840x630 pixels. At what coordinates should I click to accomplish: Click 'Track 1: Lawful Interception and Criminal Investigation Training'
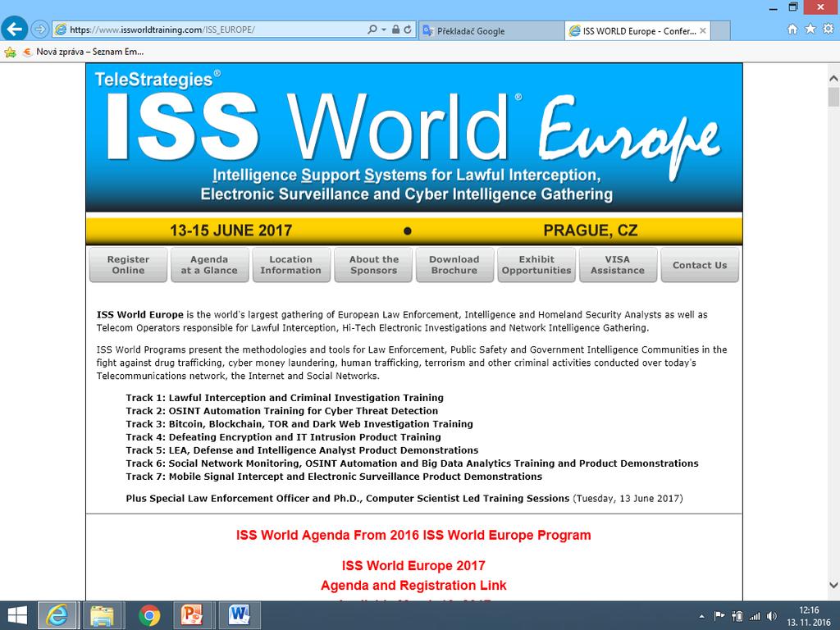tap(285, 398)
